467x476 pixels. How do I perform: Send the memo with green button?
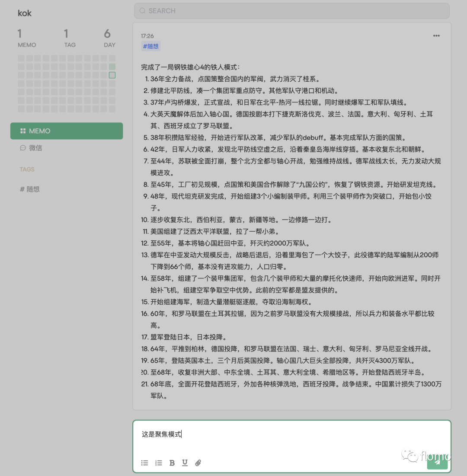437,462
